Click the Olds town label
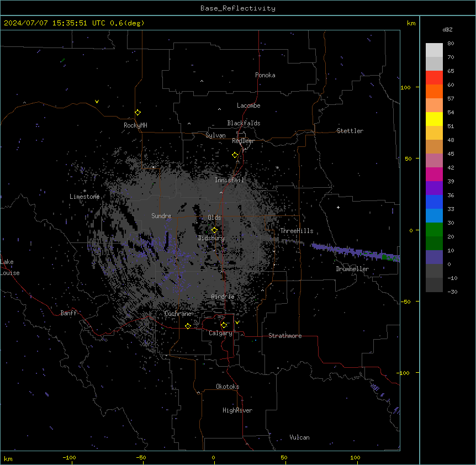476x465 pixels. 214,218
